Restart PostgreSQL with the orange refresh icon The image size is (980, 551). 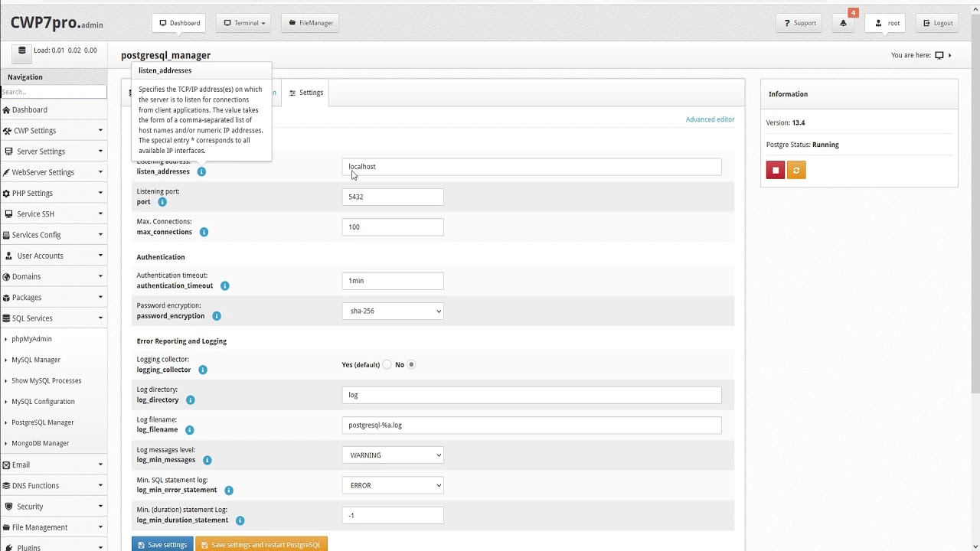(796, 170)
